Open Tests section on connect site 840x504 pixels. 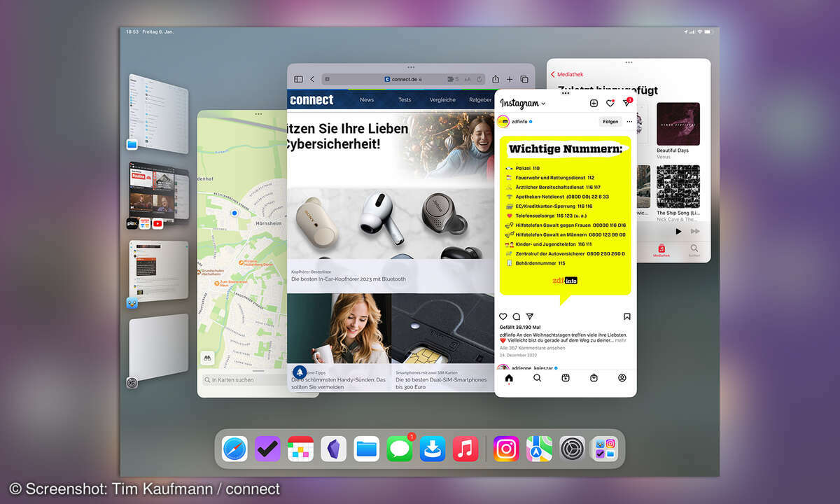pos(405,99)
